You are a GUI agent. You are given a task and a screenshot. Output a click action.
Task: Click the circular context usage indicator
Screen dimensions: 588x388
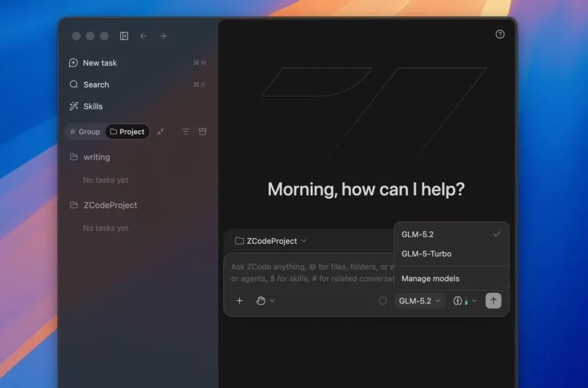point(383,301)
